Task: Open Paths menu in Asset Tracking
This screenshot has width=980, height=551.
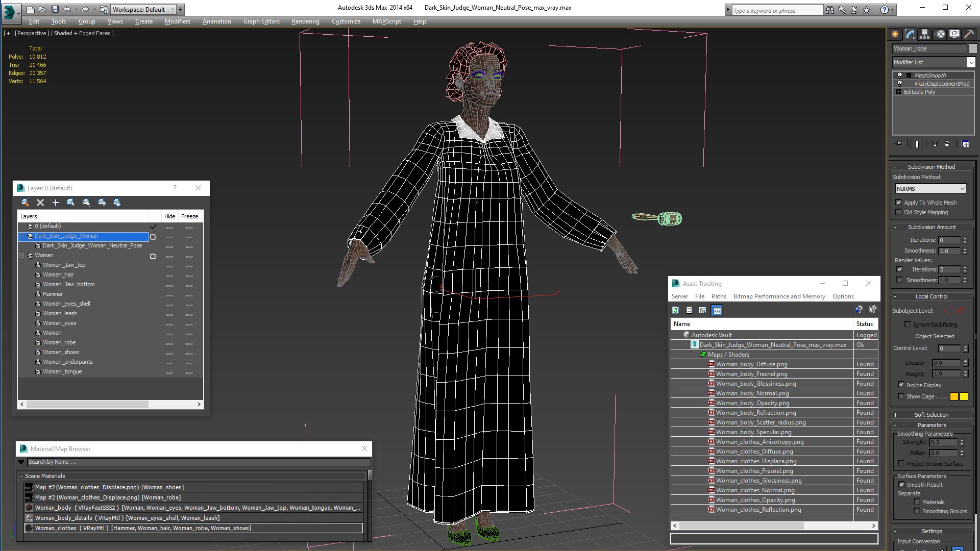Action: click(719, 296)
